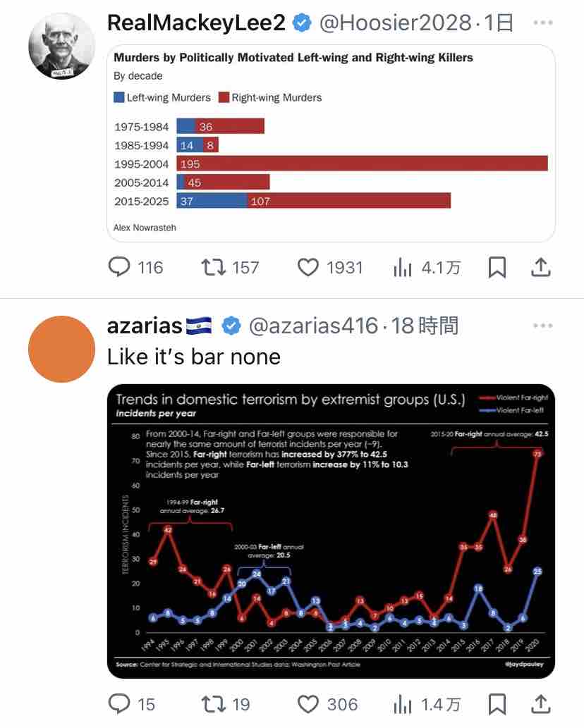Screen dimensions: 584x728
Task: Bookmark the azarias post
Action: [x=497, y=704]
